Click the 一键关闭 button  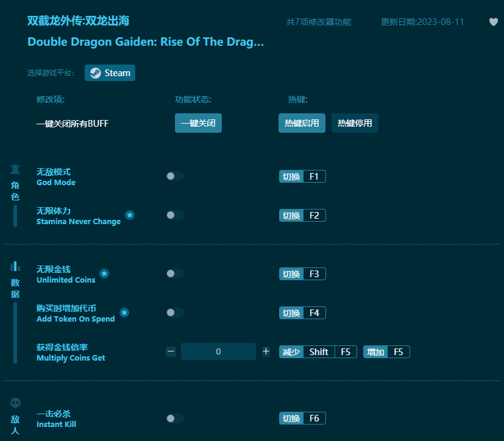coord(198,122)
